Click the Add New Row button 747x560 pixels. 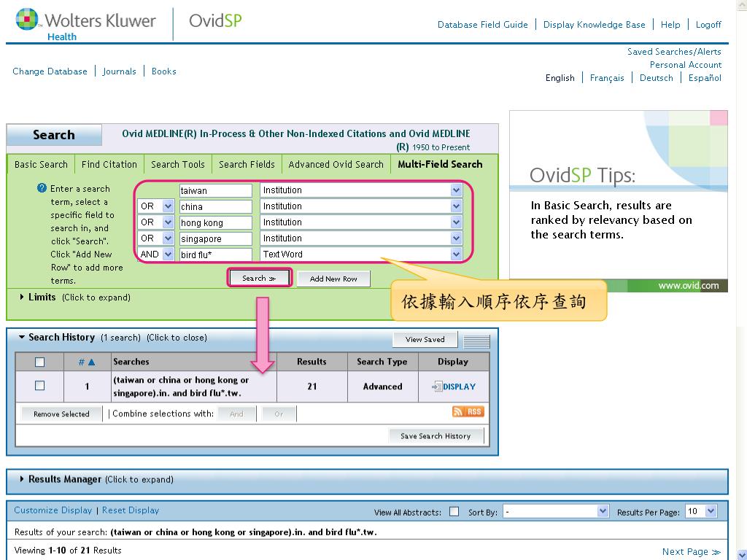click(333, 279)
